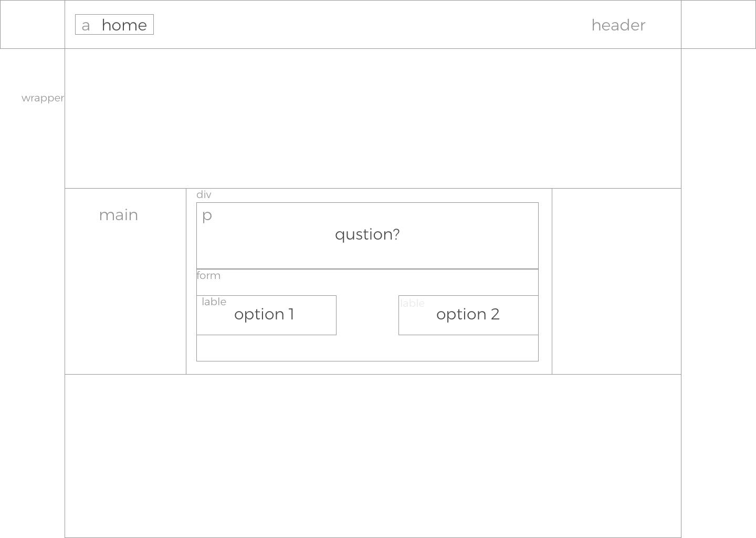
Task: Choose option 2
Action: click(468, 315)
